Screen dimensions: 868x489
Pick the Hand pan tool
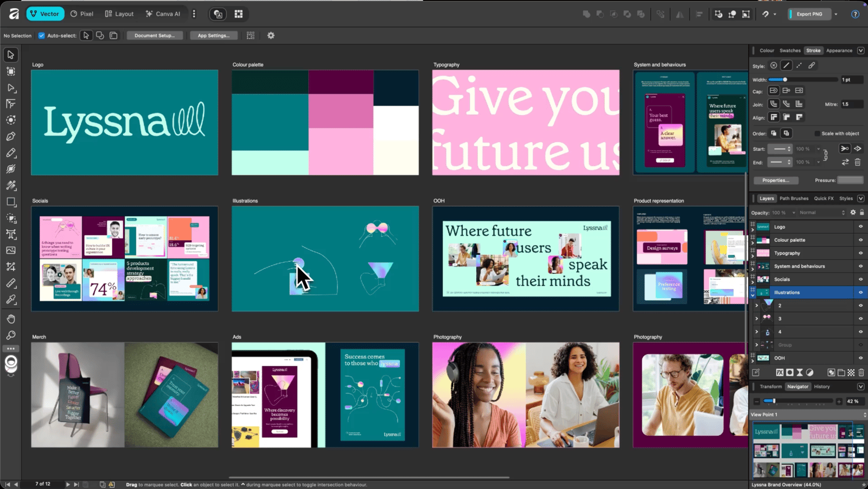pyautogui.click(x=11, y=319)
